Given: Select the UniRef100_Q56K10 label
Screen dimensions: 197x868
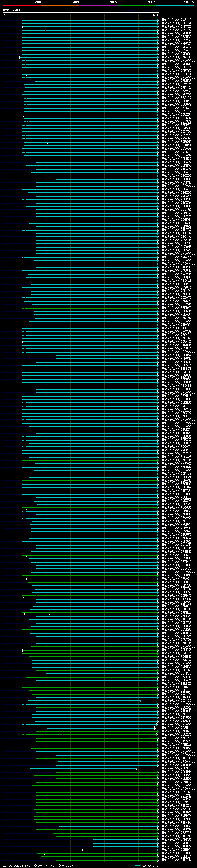Looking at the screenshot, I should 177,416.
